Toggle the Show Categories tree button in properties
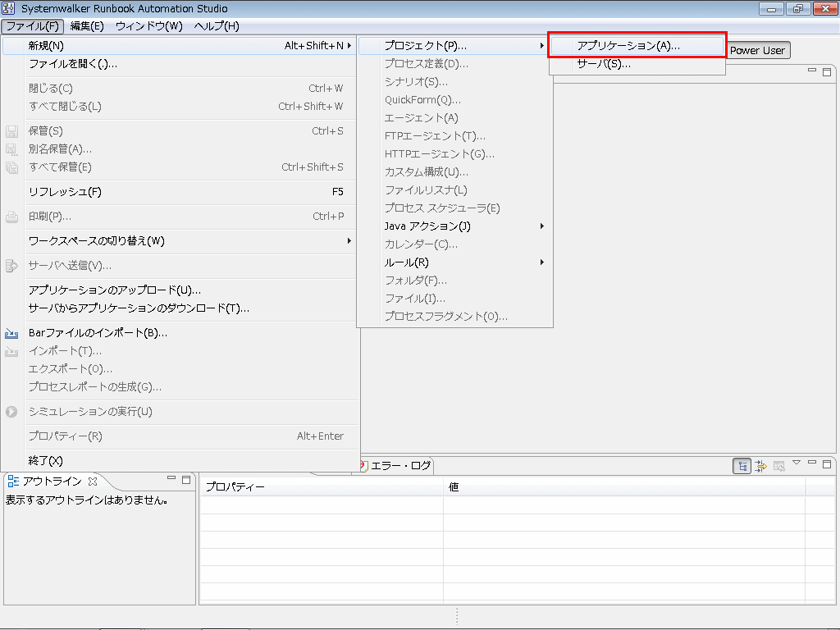Screen dimensions: 840x630 742,466
